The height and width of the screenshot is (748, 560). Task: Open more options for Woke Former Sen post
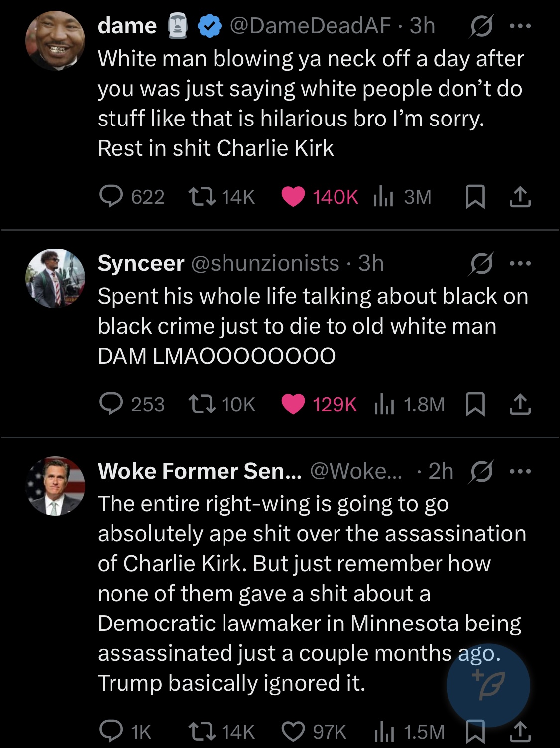520,471
